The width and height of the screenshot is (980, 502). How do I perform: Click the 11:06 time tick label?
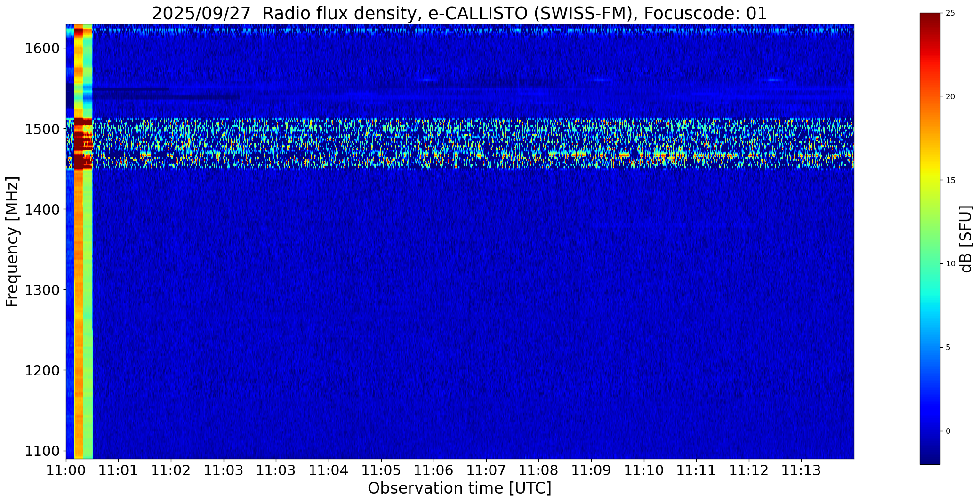434,470
